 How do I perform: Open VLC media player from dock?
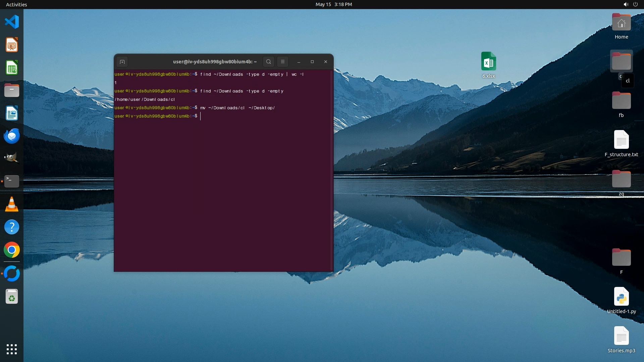tap(12, 204)
